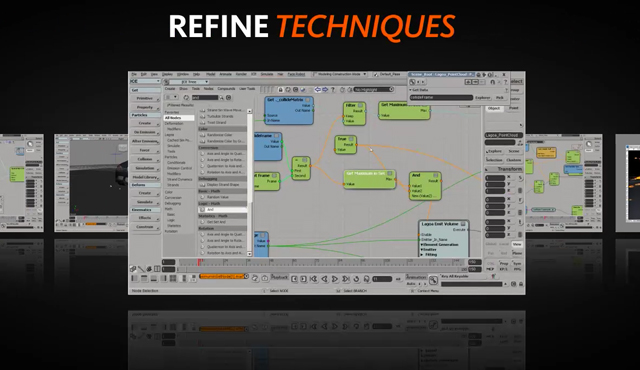The image size is (640, 370).
Task: Click the Pick button in Get Data panel
Action: coord(500,97)
